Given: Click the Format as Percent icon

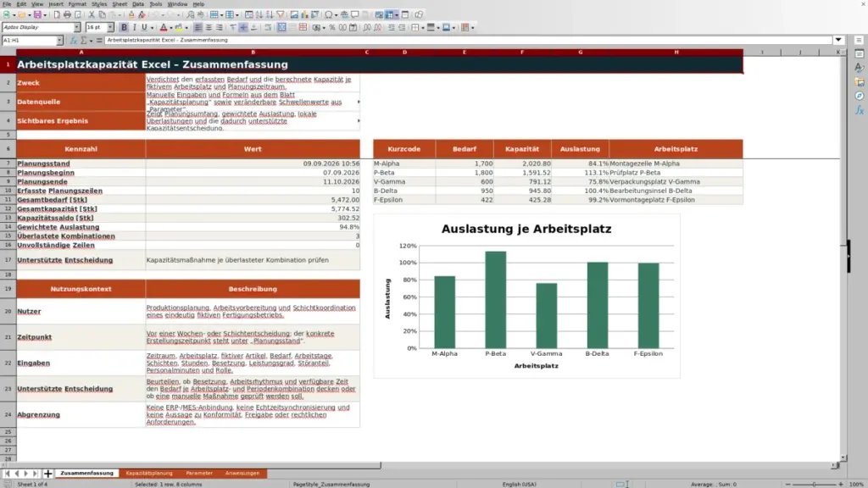Looking at the screenshot, I should tap(332, 28).
